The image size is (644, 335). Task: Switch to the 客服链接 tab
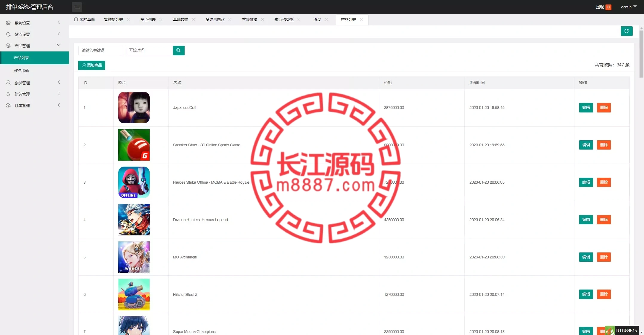pyautogui.click(x=249, y=19)
